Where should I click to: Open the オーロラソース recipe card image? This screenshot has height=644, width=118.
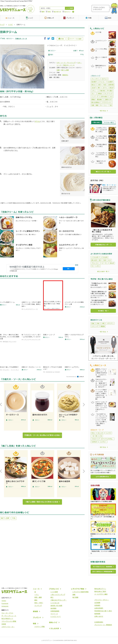(x=16, y=401)
